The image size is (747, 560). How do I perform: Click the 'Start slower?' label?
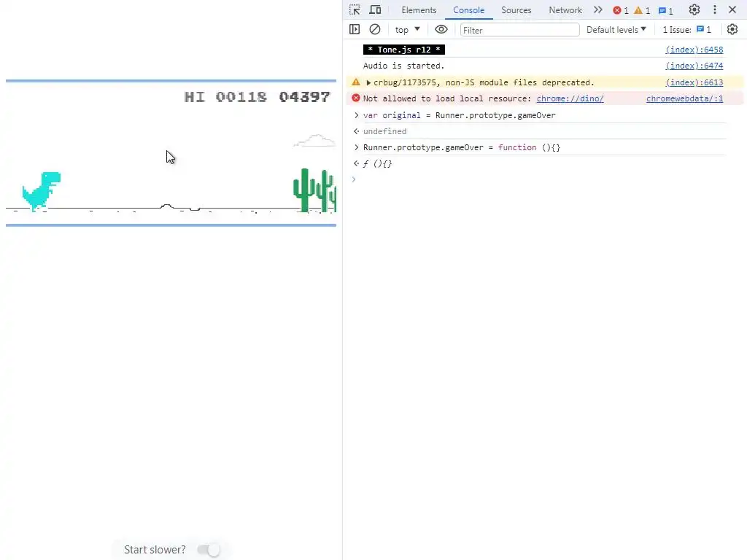click(x=155, y=550)
